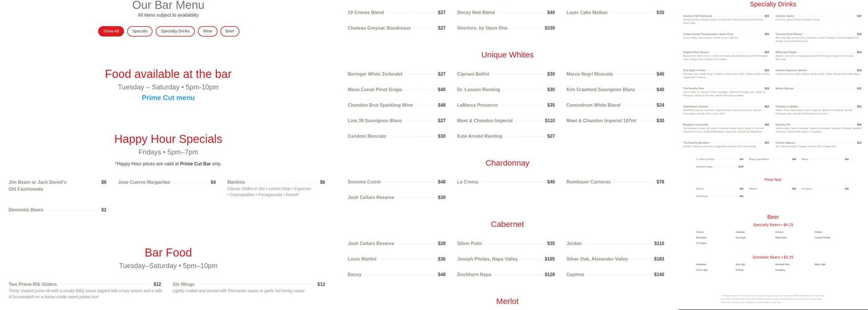Select the Caymus cabernet entry
The width and height of the screenshot is (868, 310).
click(575, 275)
